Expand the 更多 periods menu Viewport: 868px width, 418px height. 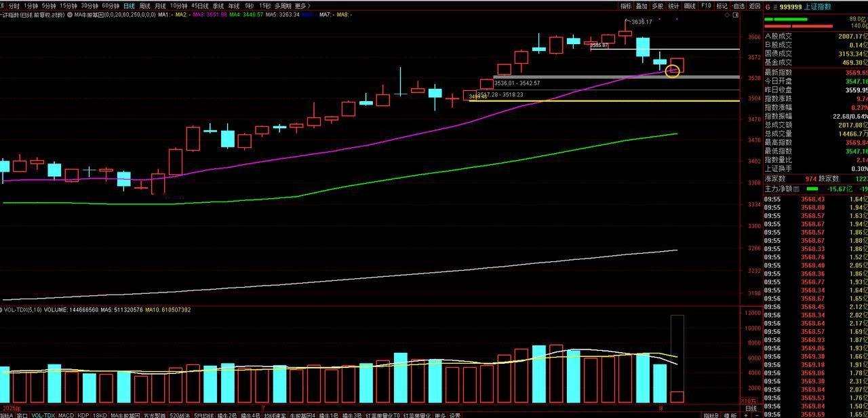pos(302,5)
